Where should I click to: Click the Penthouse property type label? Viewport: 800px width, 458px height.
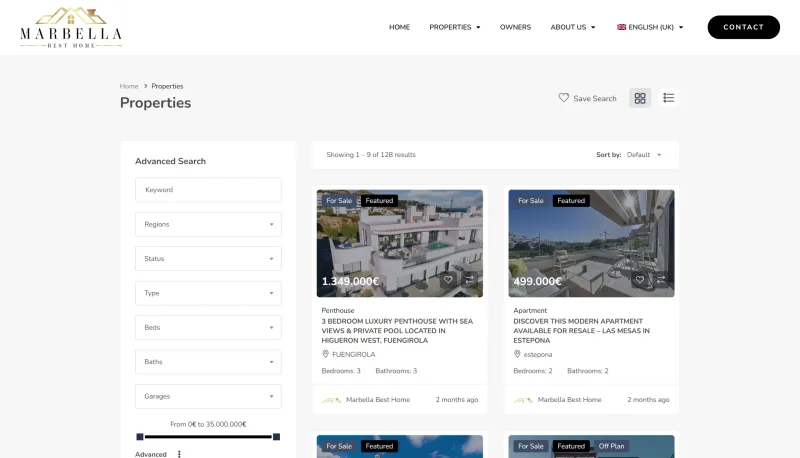click(338, 310)
